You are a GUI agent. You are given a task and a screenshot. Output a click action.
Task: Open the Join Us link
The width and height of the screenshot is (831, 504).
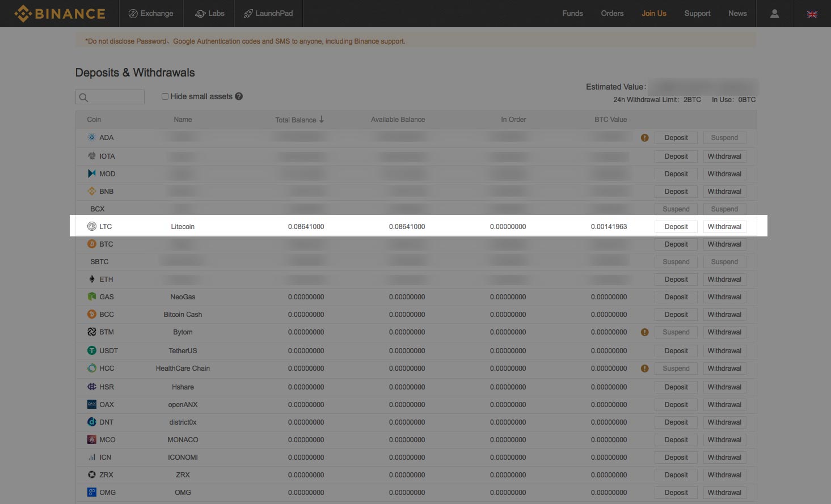(x=654, y=14)
